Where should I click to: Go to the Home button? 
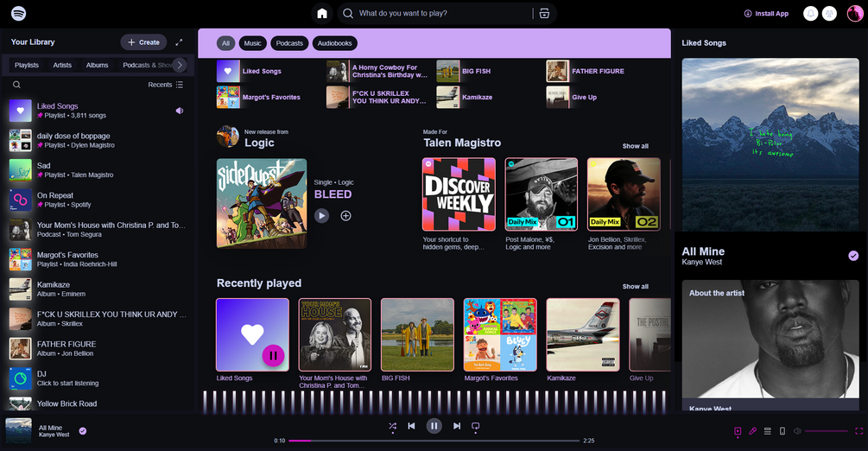322,13
